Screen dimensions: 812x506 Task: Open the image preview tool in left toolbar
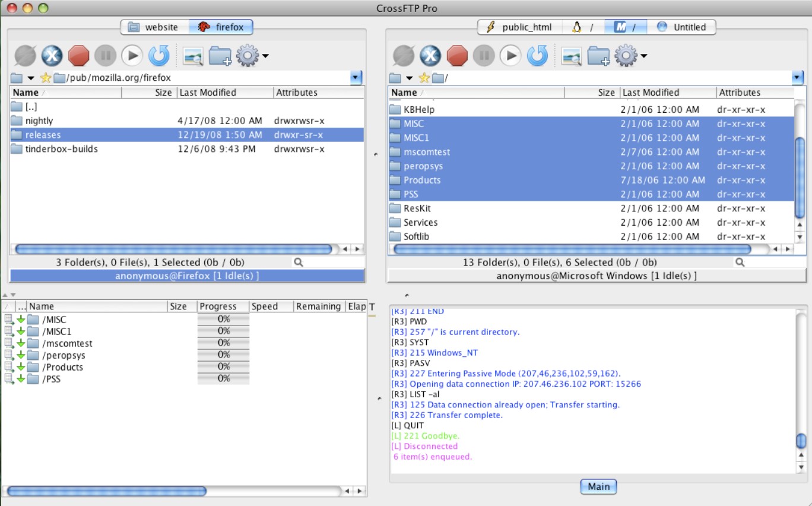tap(192, 55)
